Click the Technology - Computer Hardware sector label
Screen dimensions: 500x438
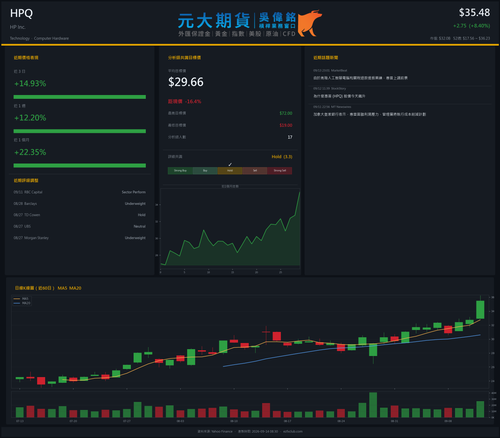pos(39,38)
